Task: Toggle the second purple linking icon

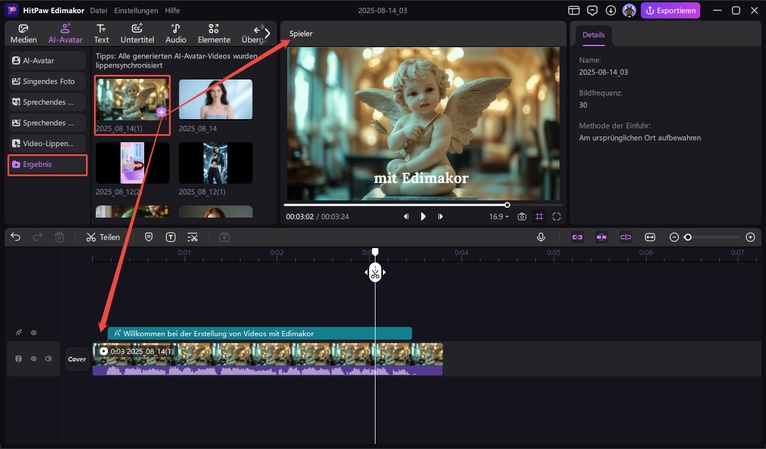Action: (x=601, y=237)
